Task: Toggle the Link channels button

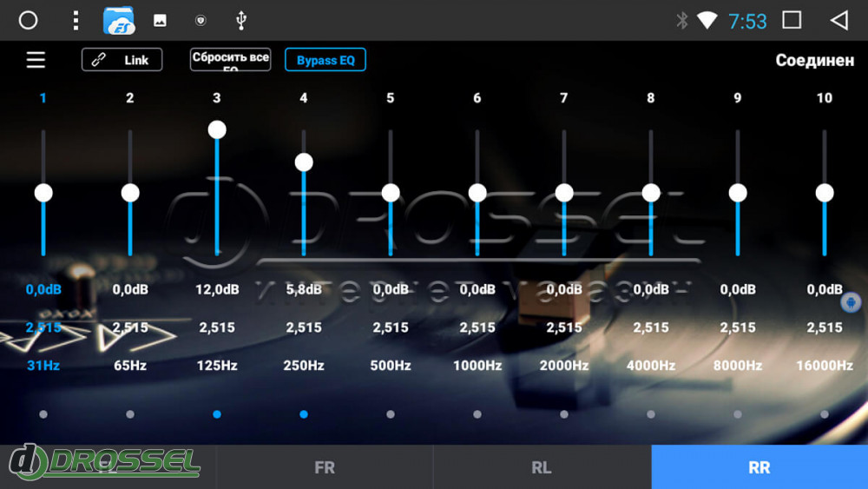Action: [122, 60]
